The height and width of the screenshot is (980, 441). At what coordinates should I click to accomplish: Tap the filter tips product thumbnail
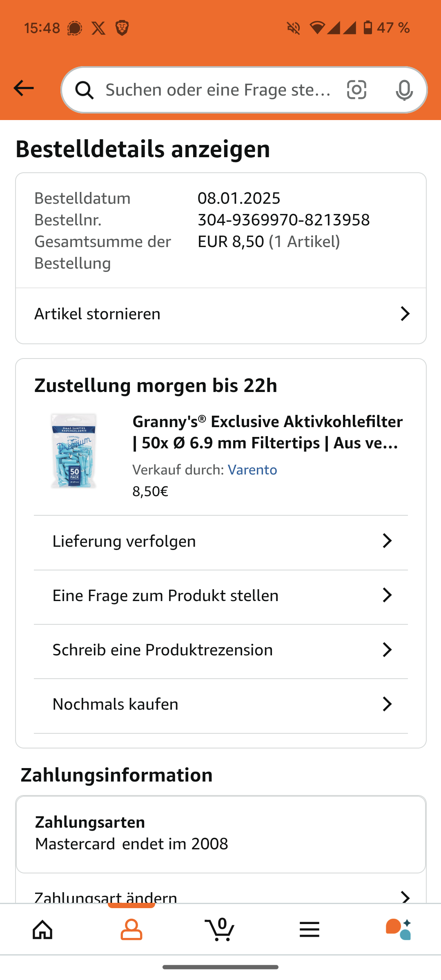[74, 451]
